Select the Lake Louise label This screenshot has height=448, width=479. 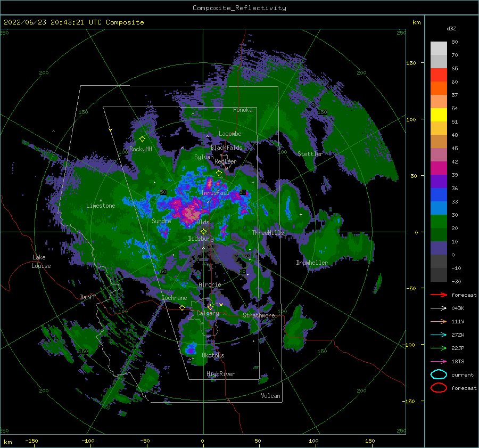tap(41, 262)
